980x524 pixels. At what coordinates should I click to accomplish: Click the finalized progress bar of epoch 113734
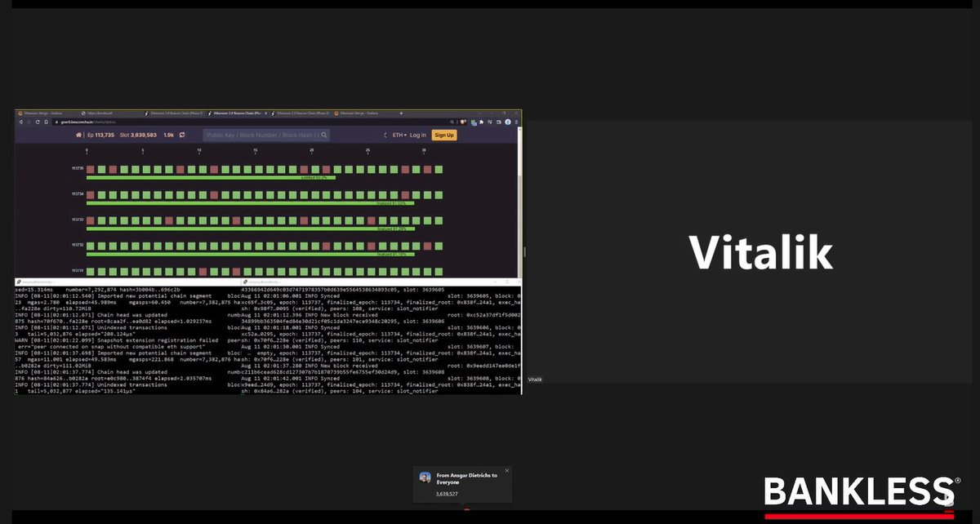[x=249, y=202]
